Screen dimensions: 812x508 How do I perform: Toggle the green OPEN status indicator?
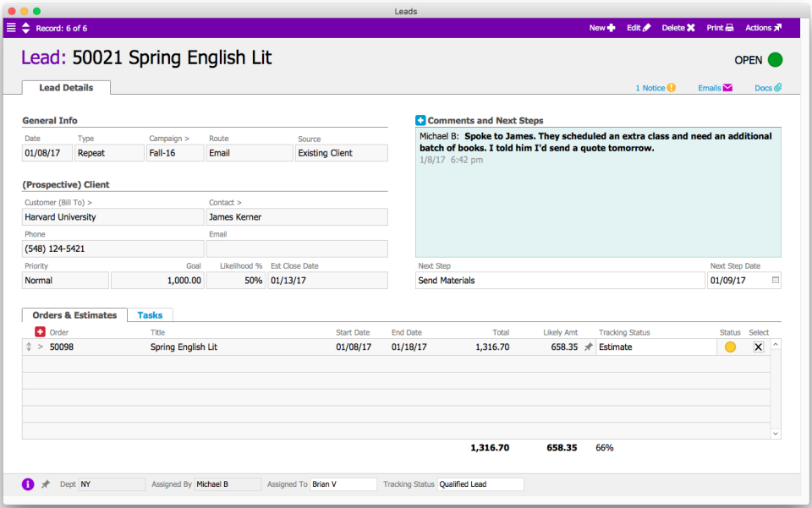[776, 60]
